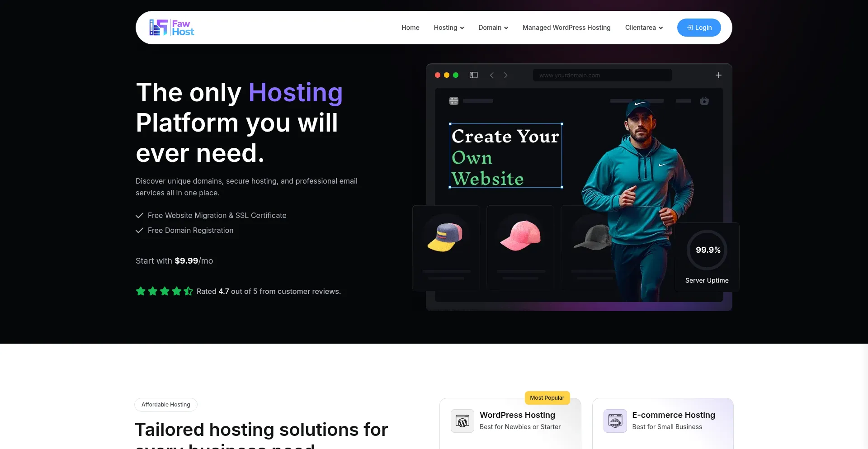Viewport: 868px width, 449px height.
Task: Expand the Clientarea dropdown menu
Action: pyautogui.click(x=644, y=28)
